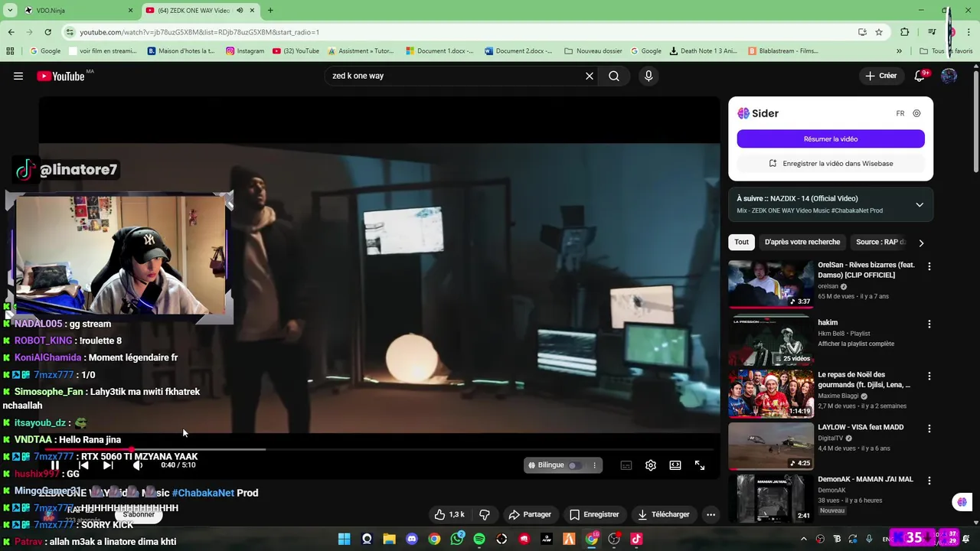Reload the page
This screenshot has width=980, height=551.
47,32
